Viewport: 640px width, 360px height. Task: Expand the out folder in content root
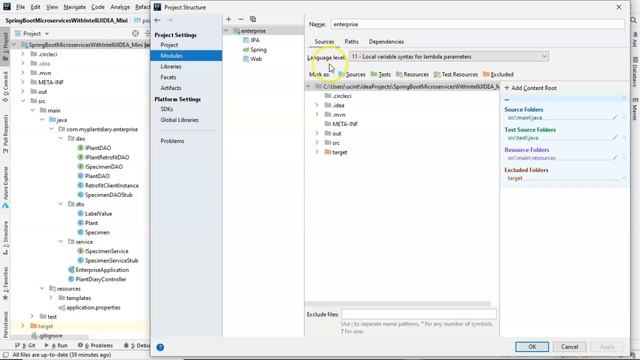click(317, 133)
